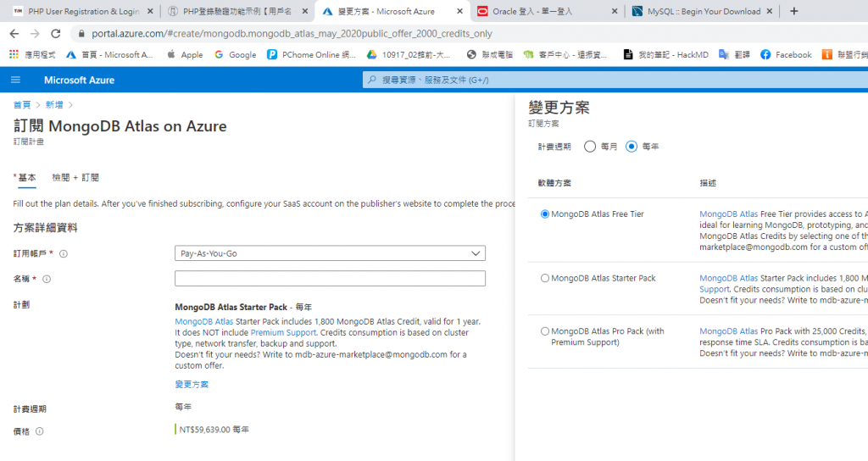The width and height of the screenshot is (868, 461).
Task: Open the 翻譯 translate bookmark
Action: coord(735,54)
